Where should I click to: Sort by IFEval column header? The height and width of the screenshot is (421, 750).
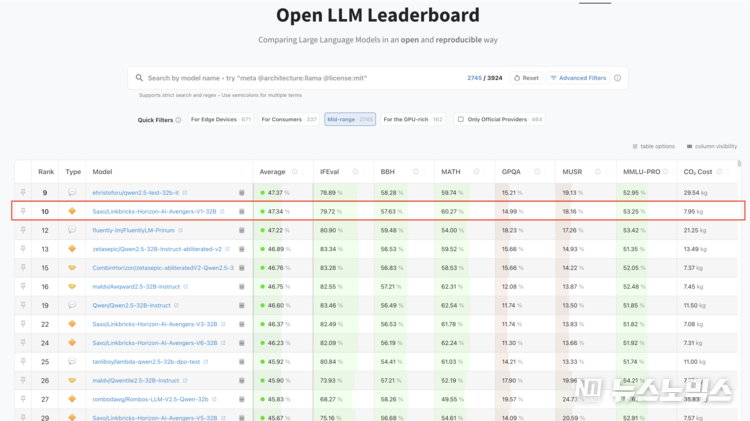330,172
